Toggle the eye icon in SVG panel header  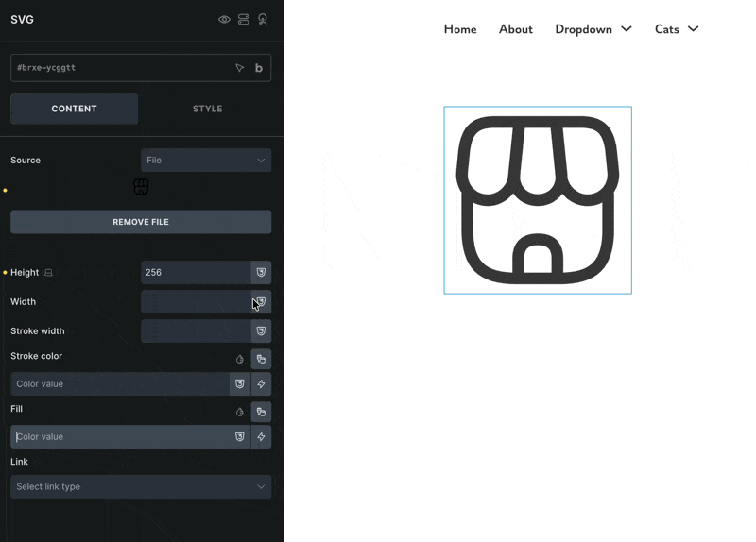pyautogui.click(x=224, y=20)
